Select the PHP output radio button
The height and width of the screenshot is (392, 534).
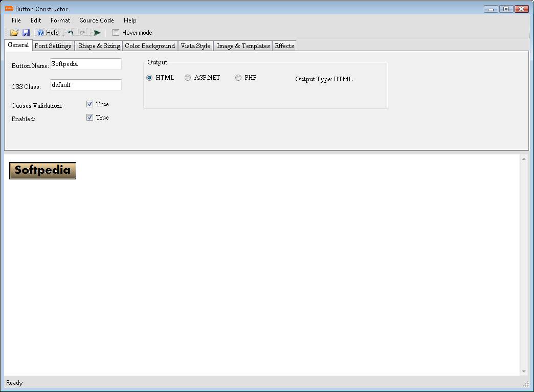[238, 78]
